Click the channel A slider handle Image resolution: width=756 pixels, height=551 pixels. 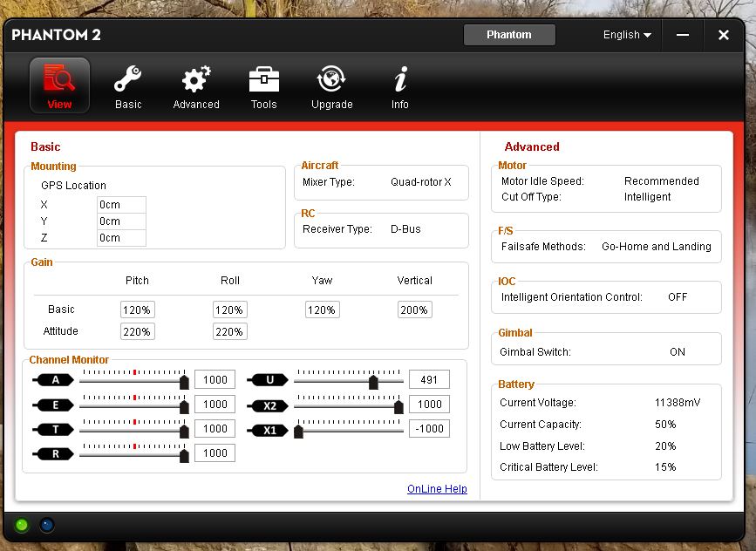click(x=184, y=382)
